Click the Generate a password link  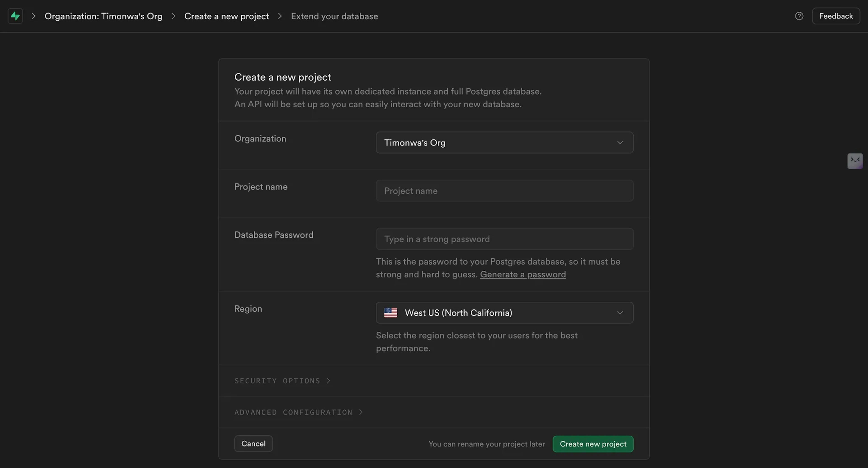click(523, 274)
